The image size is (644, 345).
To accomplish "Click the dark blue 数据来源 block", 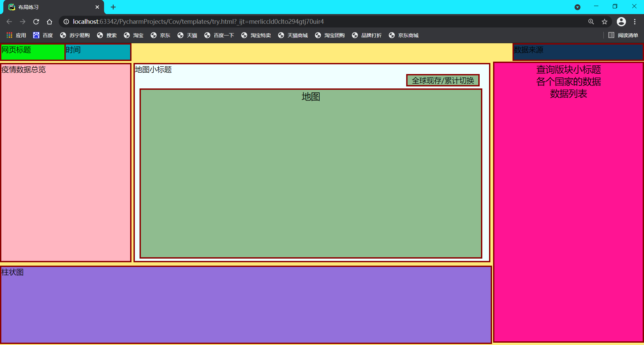I will [578, 52].
